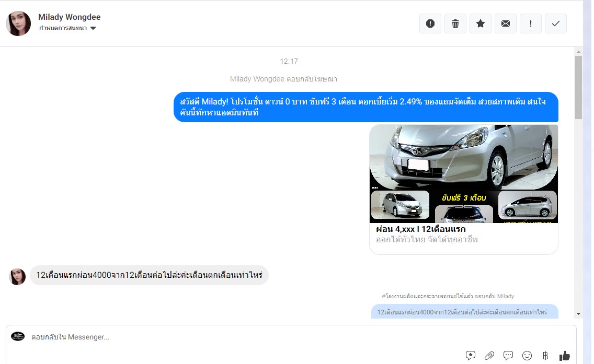Click the chat scrollbar thumb
Viewport: 594px width, 364px height.
[578, 87]
